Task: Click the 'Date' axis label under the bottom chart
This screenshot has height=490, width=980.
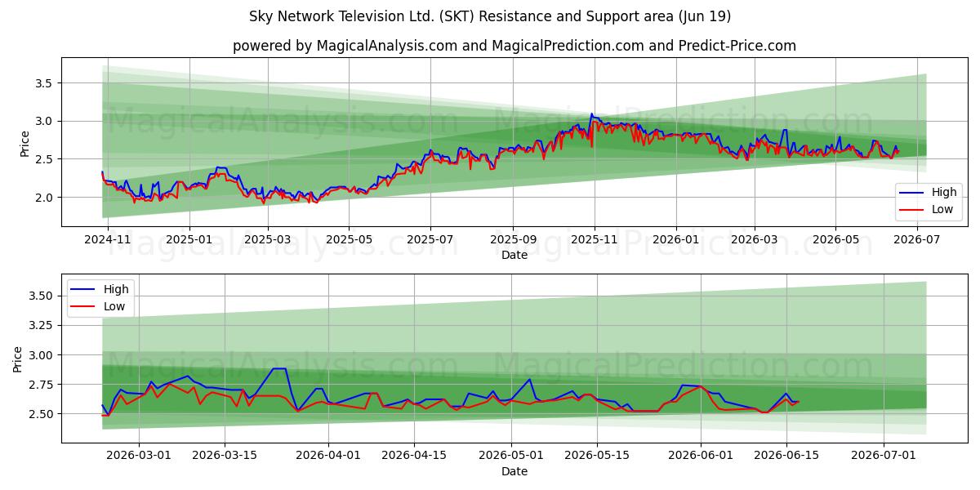Action: (x=514, y=471)
